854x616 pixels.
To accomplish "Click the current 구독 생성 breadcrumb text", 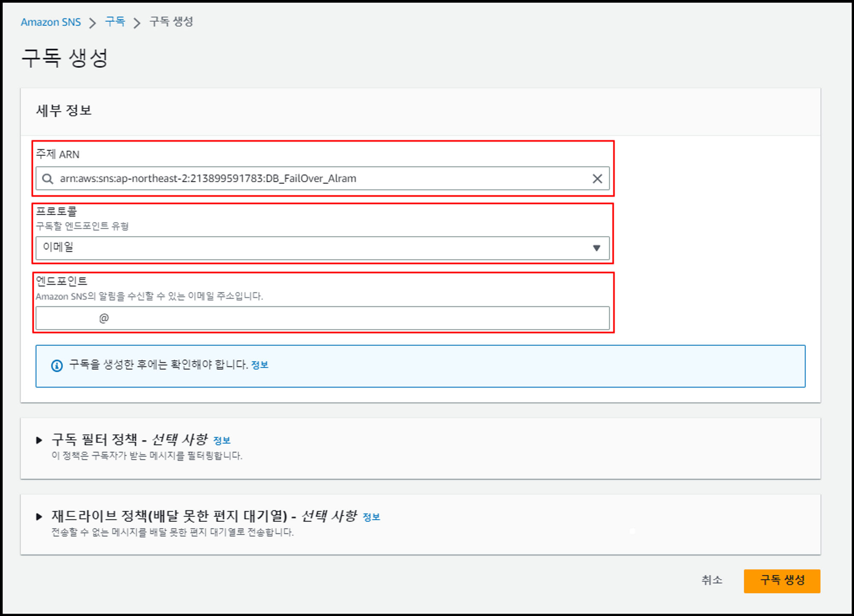I will 171,22.
